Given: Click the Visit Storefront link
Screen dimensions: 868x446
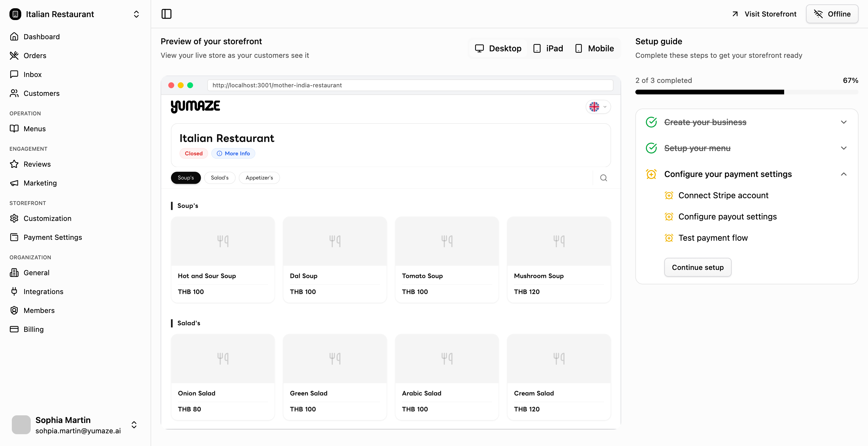Looking at the screenshot, I should [x=764, y=14].
